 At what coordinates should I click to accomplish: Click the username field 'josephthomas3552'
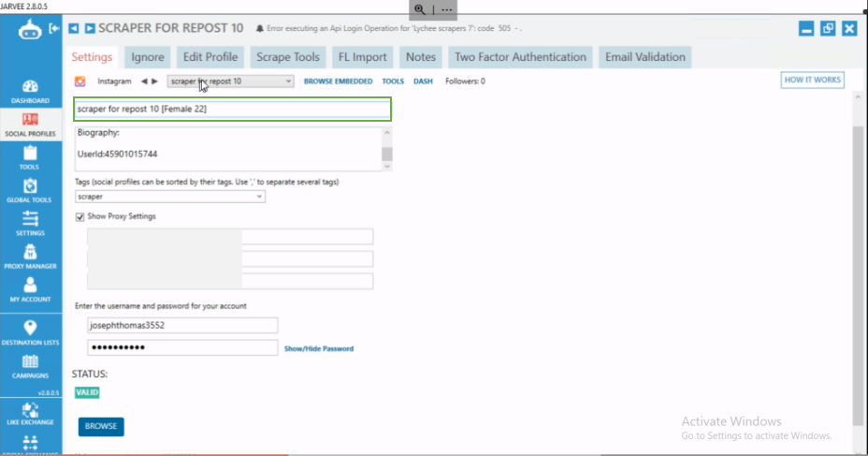point(182,325)
